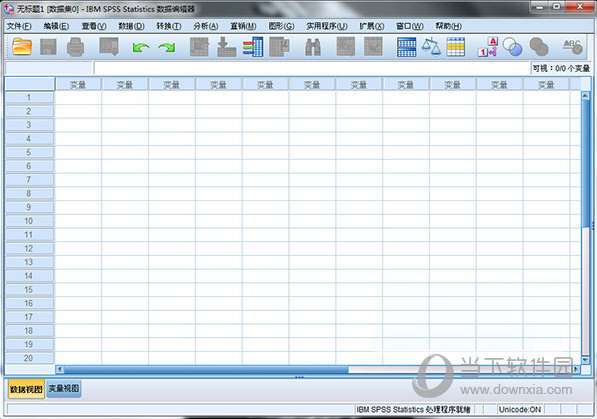The image size is (597, 419).
Task: Click Show all variables gray circles icon
Action: pos(539,47)
